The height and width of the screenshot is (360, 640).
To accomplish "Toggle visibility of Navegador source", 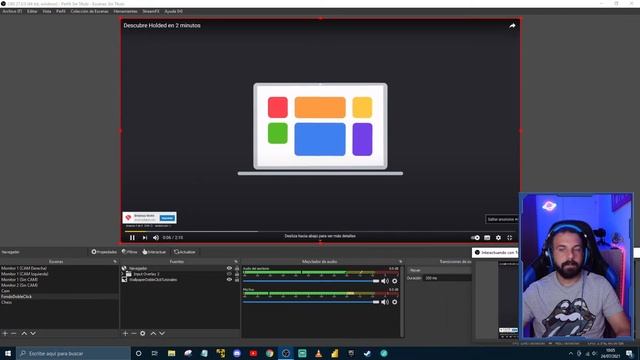I will pyautogui.click(x=229, y=268).
